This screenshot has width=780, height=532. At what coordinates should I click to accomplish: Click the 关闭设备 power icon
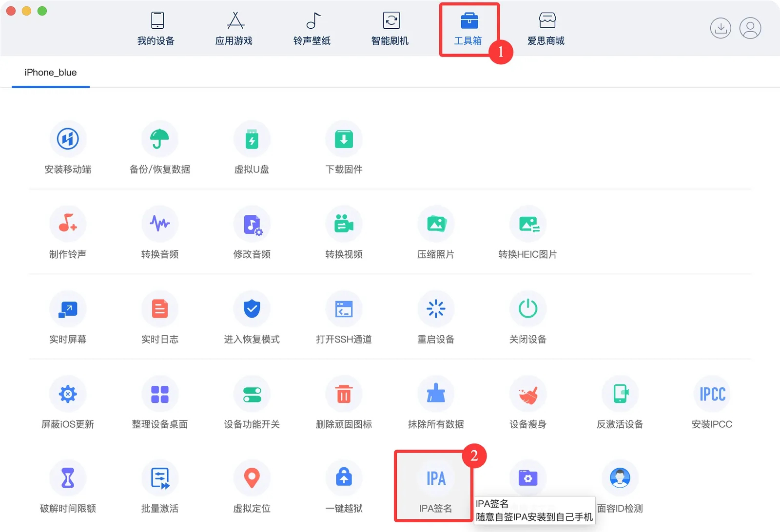click(x=528, y=309)
